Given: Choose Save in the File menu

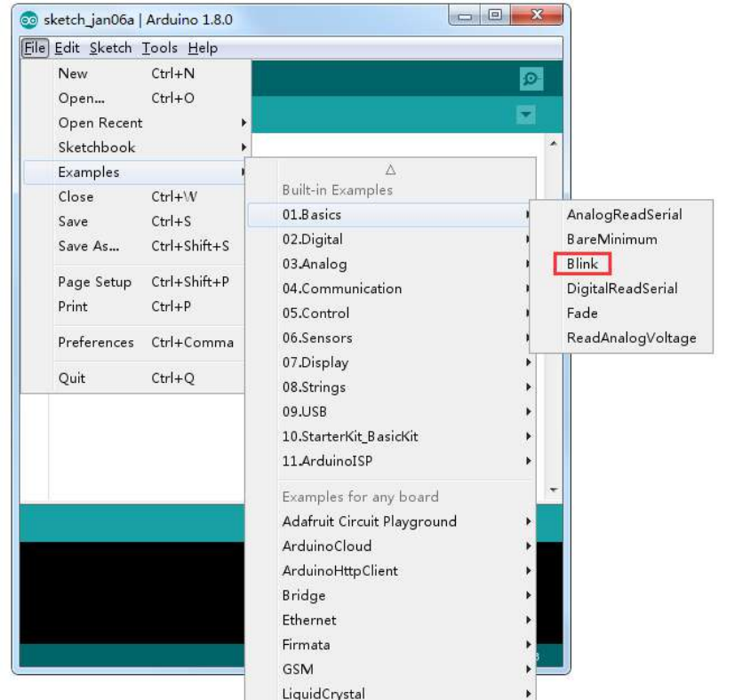Looking at the screenshot, I should coord(134,221).
